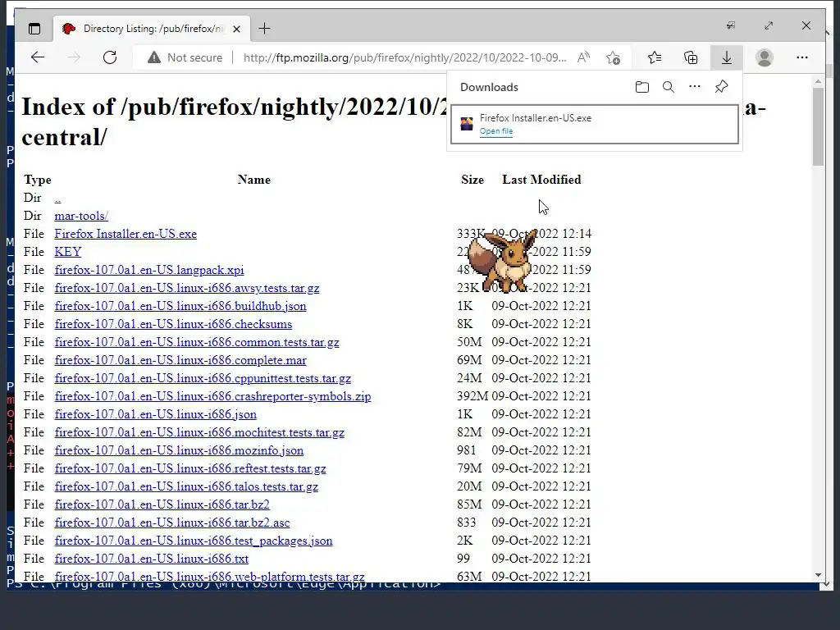Click the browser back arrow
The image size is (840, 630).
point(38,57)
